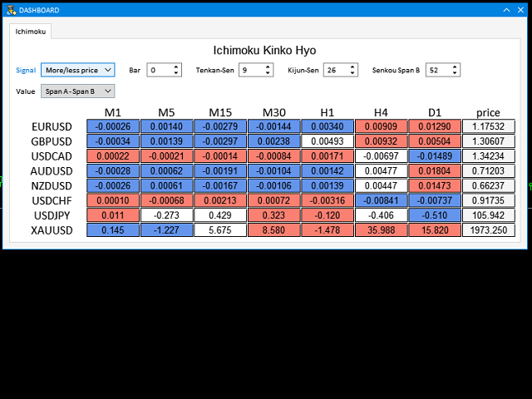532x399 pixels.
Task: Decrease the Tenkan-Sen value with down arrow
Action: pos(267,74)
